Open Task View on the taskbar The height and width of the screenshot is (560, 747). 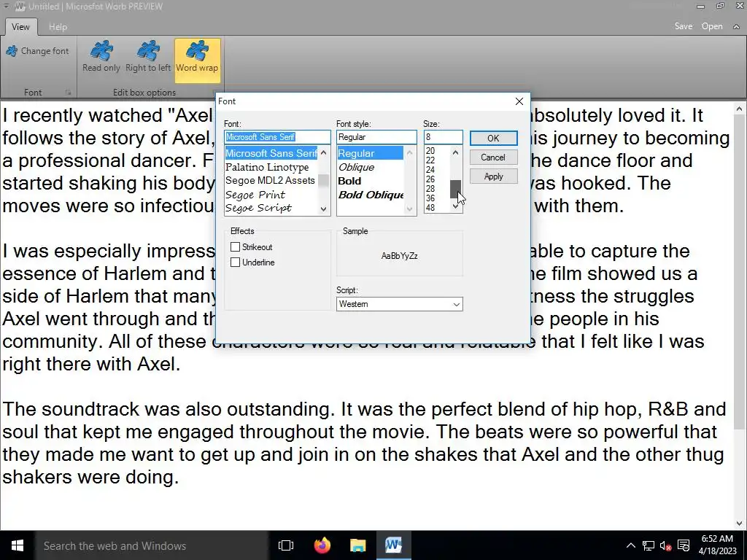286,545
